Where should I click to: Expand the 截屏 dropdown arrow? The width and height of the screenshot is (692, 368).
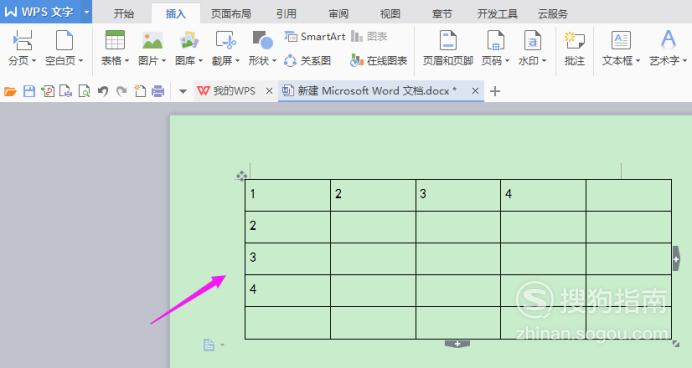[237, 61]
